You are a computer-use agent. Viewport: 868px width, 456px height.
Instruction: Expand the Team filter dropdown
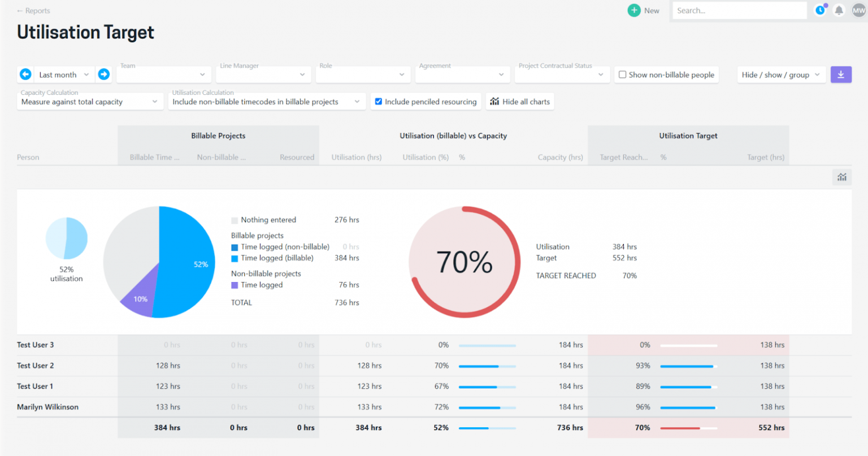pos(163,74)
